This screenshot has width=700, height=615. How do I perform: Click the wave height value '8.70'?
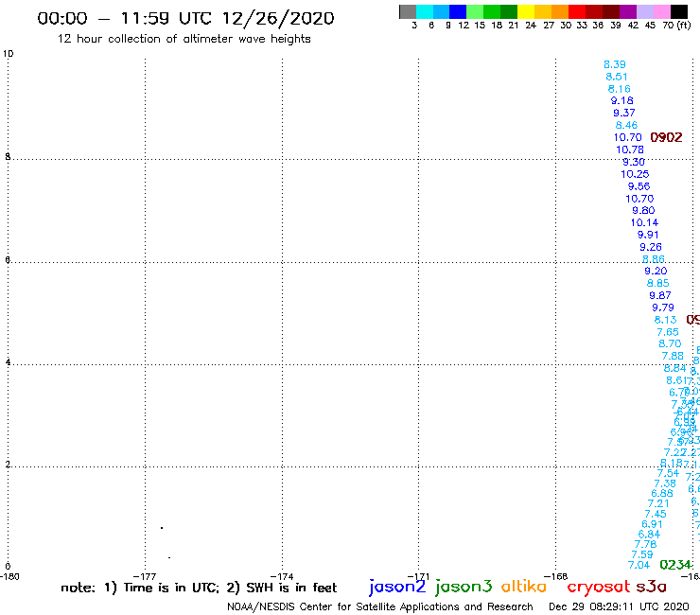coord(670,343)
